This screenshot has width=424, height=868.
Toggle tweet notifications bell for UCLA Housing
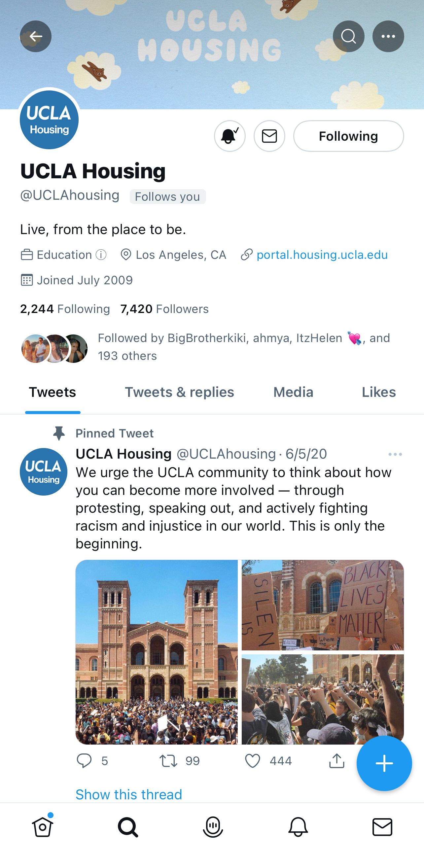click(230, 136)
